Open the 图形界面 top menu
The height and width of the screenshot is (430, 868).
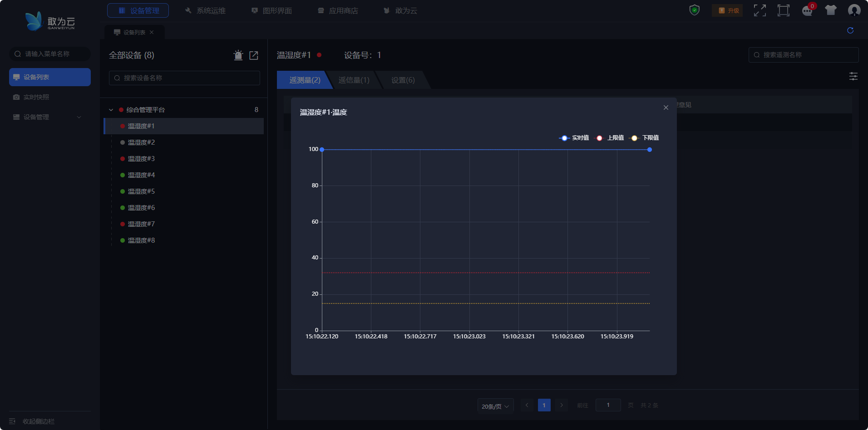click(271, 10)
